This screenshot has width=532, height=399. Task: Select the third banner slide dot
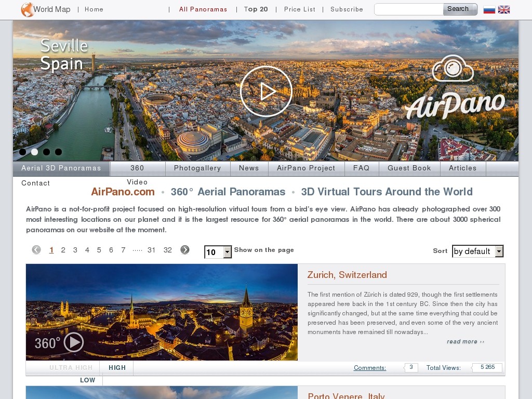pyautogui.click(x=46, y=152)
